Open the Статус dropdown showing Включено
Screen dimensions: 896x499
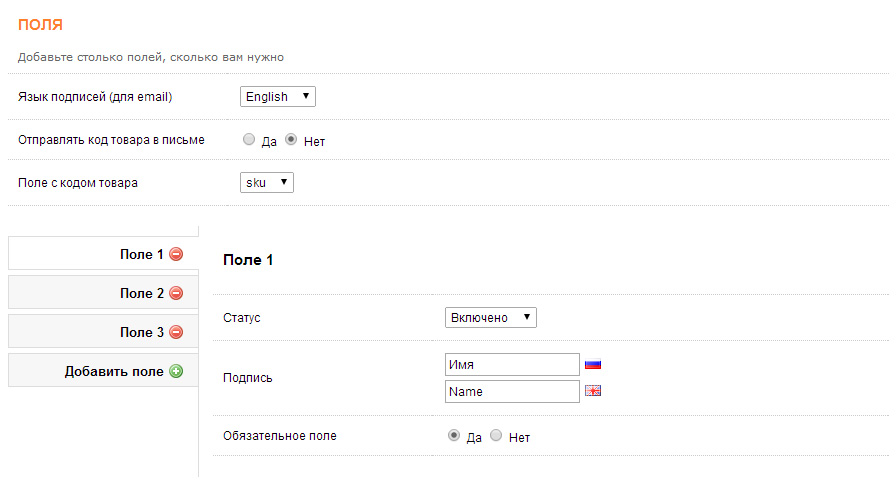coord(490,317)
